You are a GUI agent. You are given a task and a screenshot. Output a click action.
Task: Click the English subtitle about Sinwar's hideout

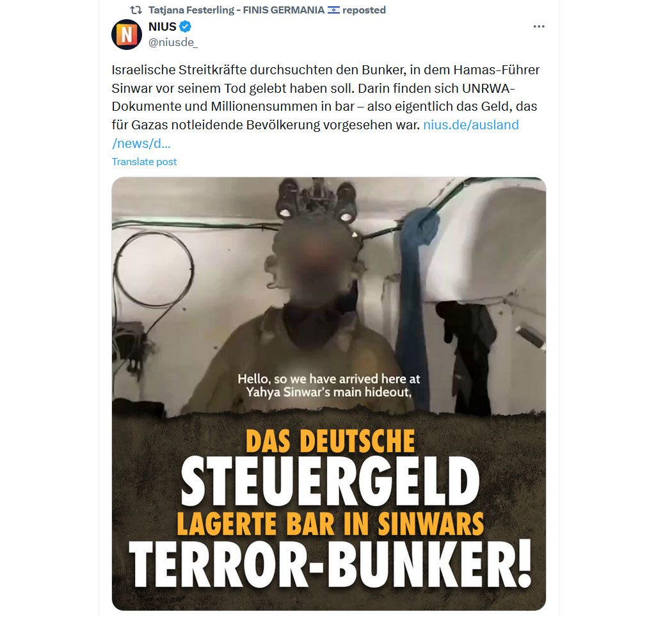click(329, 385)
